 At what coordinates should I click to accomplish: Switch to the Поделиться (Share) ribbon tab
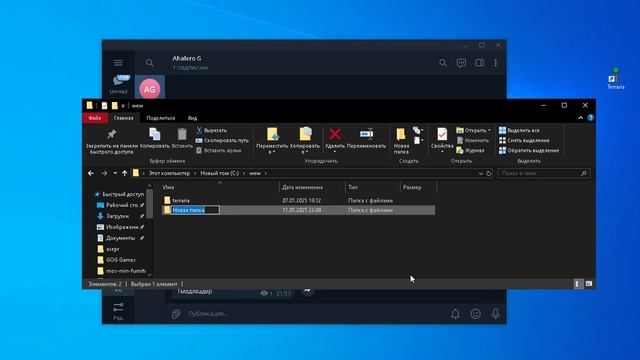[160, 118]
